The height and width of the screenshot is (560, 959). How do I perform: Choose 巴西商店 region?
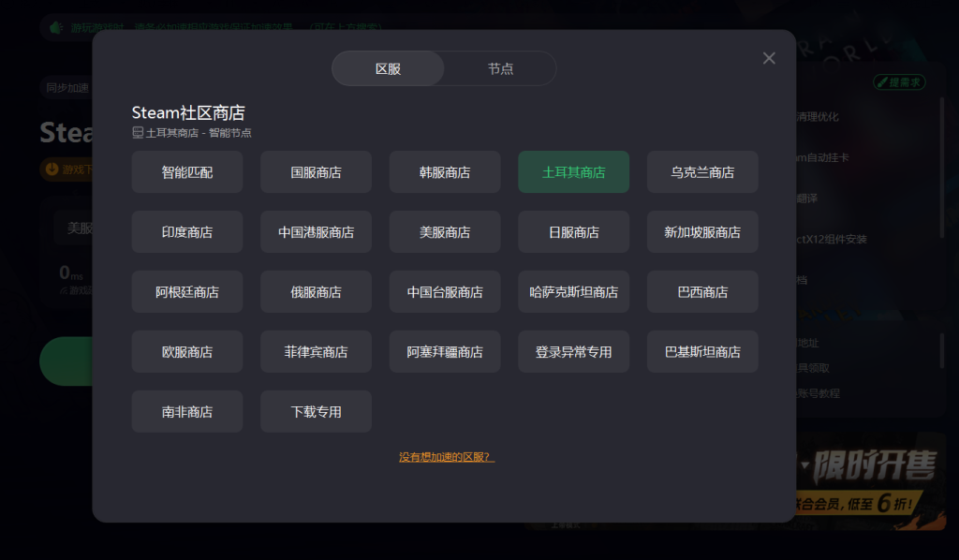click(702, 292)
